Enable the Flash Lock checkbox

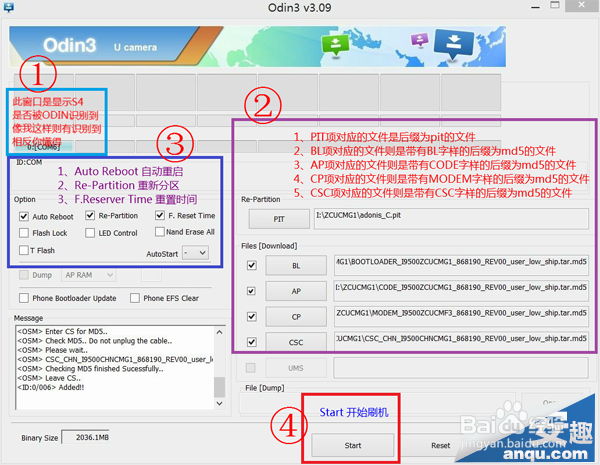24,233
